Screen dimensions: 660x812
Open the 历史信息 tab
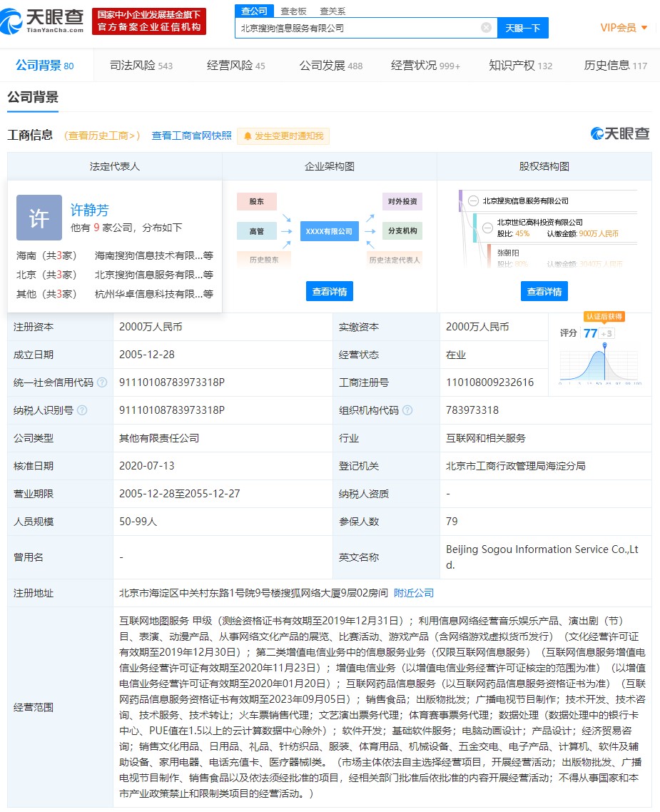pyautogui.click(x=616, y=65)
